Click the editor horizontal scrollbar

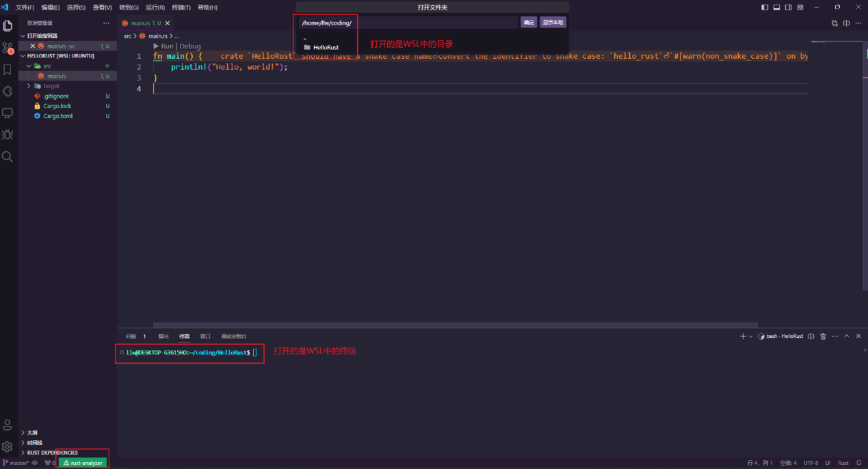(x=456, y=325)
